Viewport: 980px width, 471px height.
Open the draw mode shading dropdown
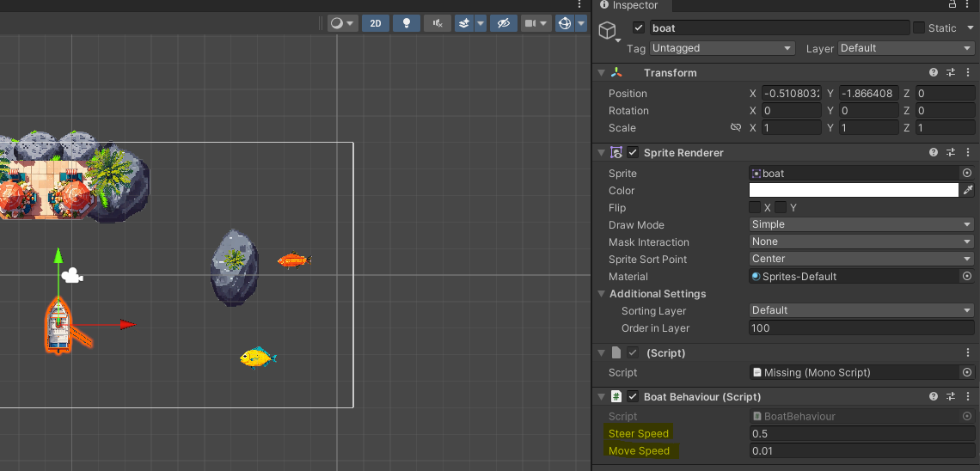[x=342, y=24]
